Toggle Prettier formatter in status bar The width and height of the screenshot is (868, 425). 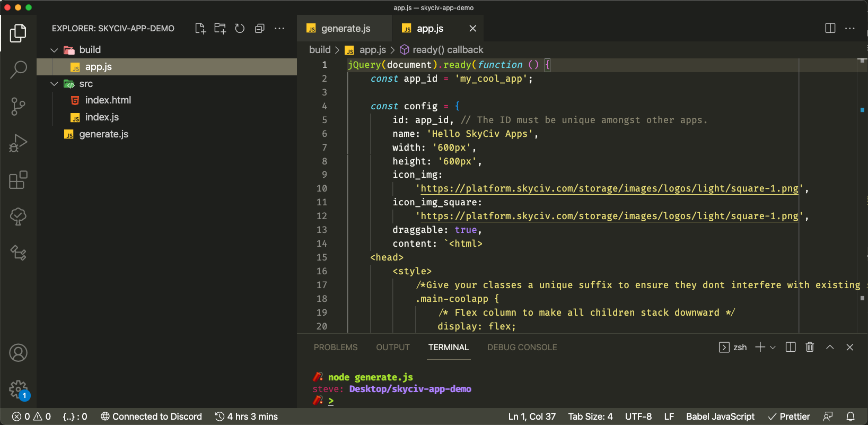coord(789,417)
